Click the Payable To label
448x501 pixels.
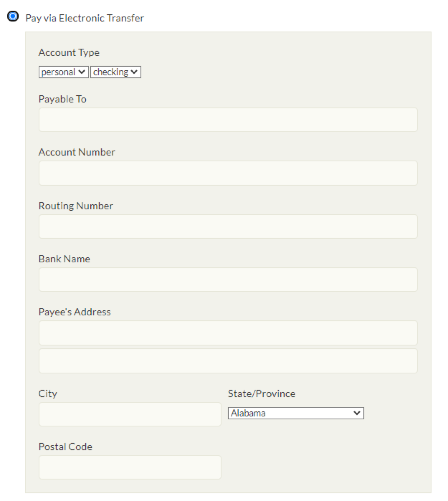coord(62,99)
